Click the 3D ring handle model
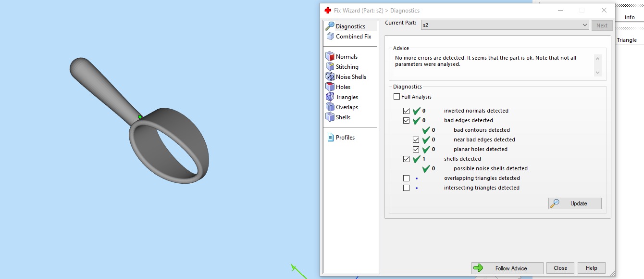Screen dimensions: 644x279 [x=140, y=120]
